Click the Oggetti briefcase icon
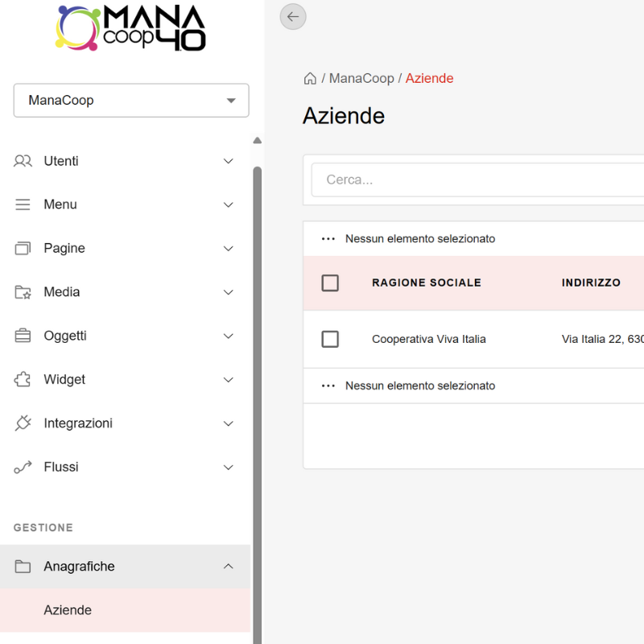644x644 pixels. click(x=23, y=336)
